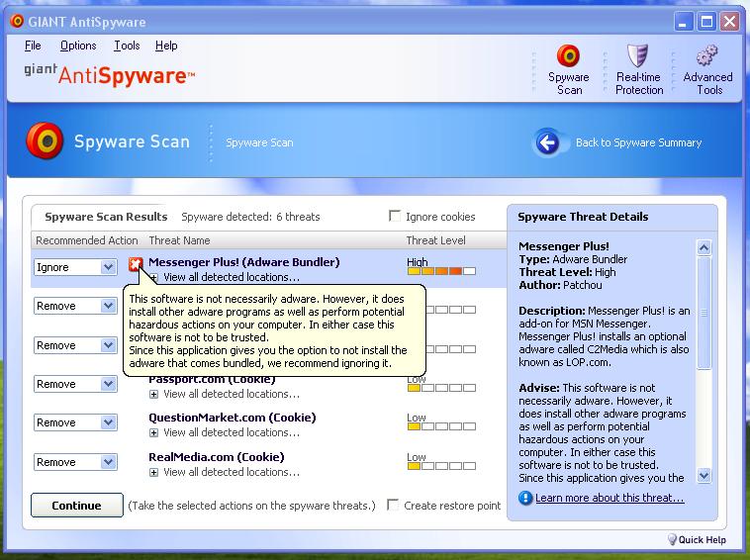This screenshot has height=560, width=750.
Task: Open Real-time Protection shield icon
Action: [x=638, y=55]
